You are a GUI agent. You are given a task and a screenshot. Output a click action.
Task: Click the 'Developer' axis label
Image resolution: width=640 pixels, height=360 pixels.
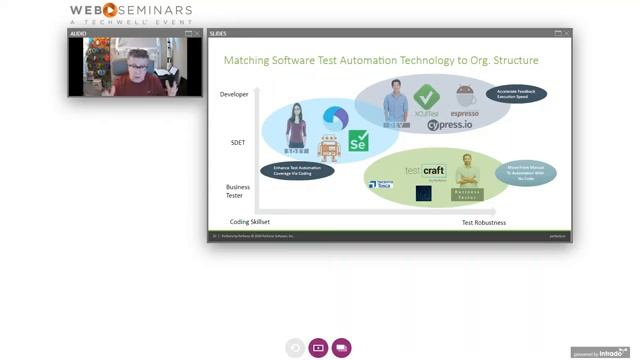[x=234, y=94]
